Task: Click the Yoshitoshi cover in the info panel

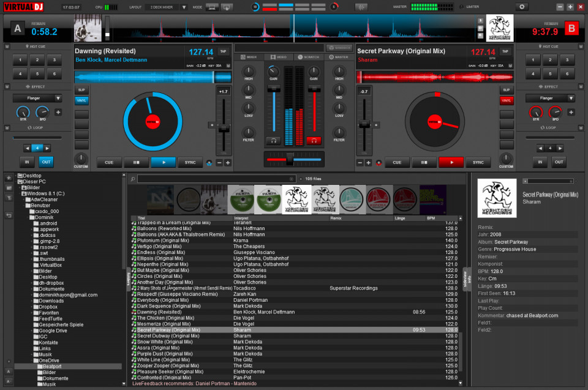Action: (497, 198)
